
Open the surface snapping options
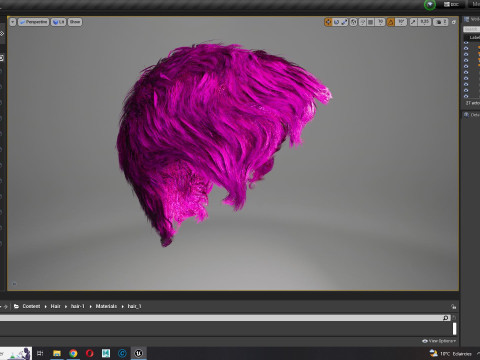pyautogui.click(x=362, y=22)
